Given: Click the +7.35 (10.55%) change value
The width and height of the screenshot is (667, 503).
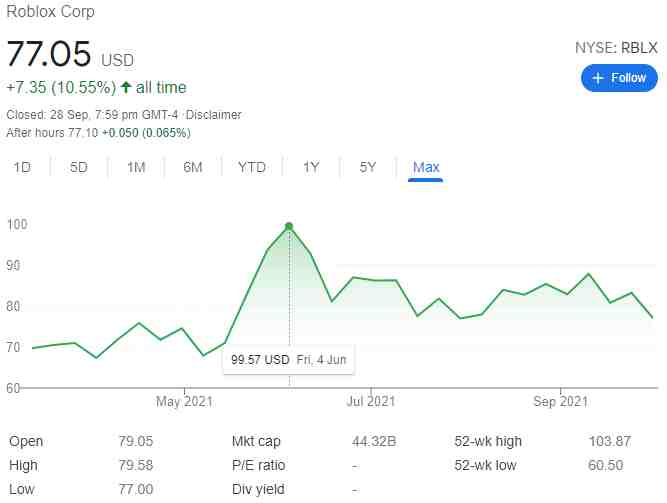Looking at the screenshot, I should (61, 88).
